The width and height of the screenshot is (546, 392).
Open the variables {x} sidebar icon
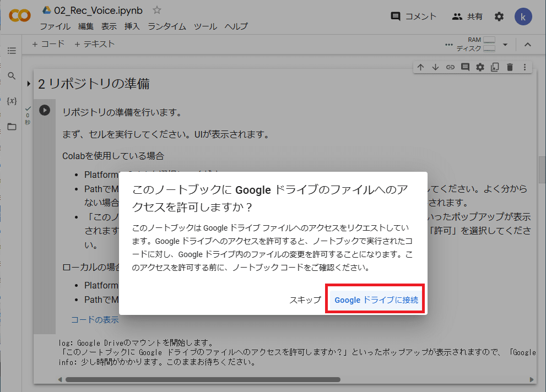[x=12, y=101]
